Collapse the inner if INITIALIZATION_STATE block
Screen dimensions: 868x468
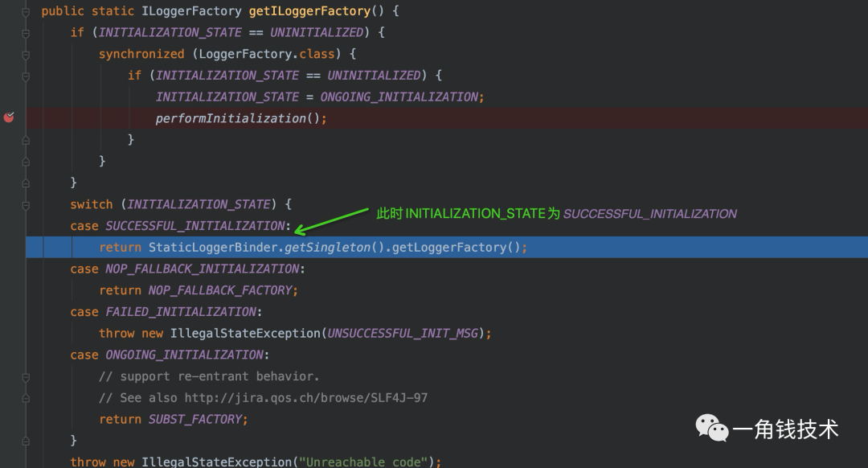click(x=26, y=76)
